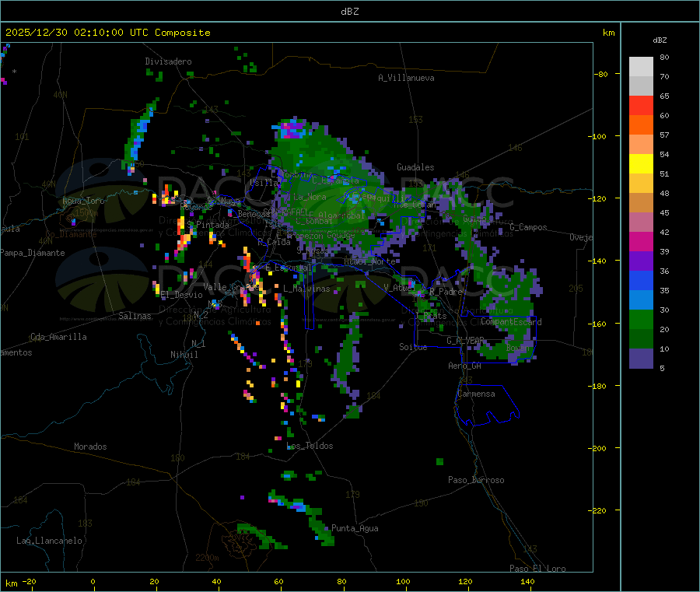Click the Punta_Agua location label
The height and width of the screenshot is (592, 700).
click(x=355, y=528)
